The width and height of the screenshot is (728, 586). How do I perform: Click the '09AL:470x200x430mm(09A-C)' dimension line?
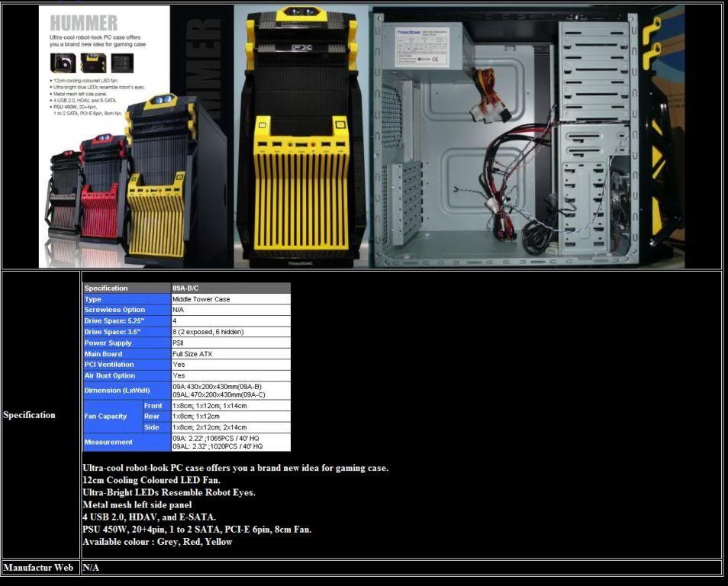[219, 394]
